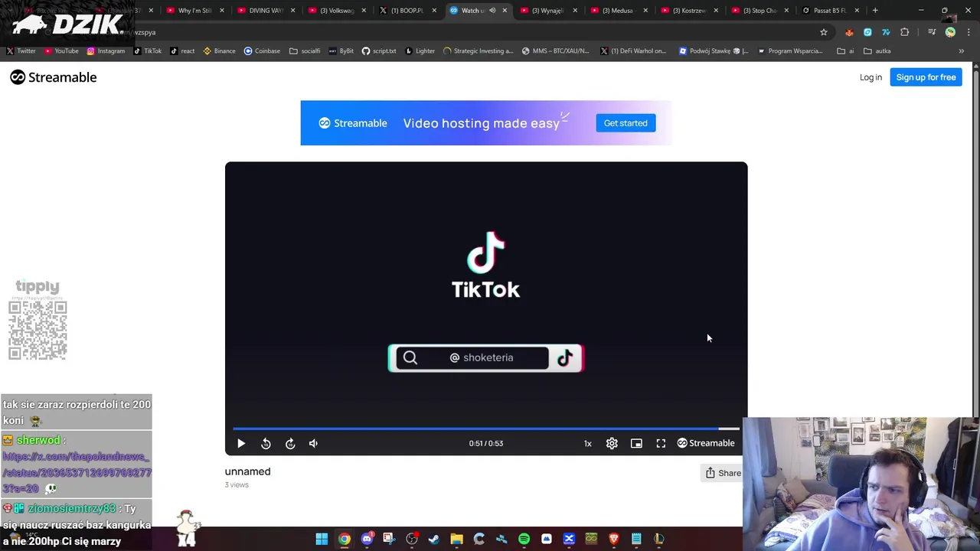Enter fullscreen video mode
Screen dimensions: 980x551
[661, 443]
